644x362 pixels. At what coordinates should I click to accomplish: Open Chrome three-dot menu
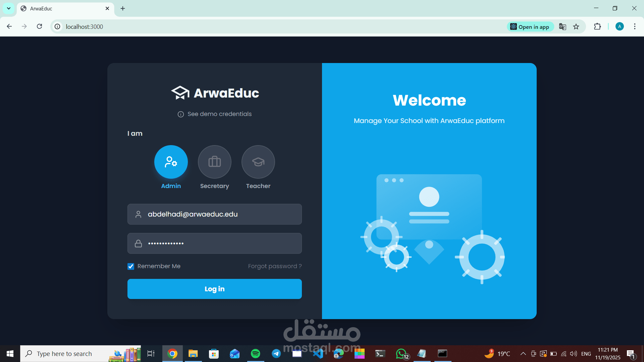635,26
